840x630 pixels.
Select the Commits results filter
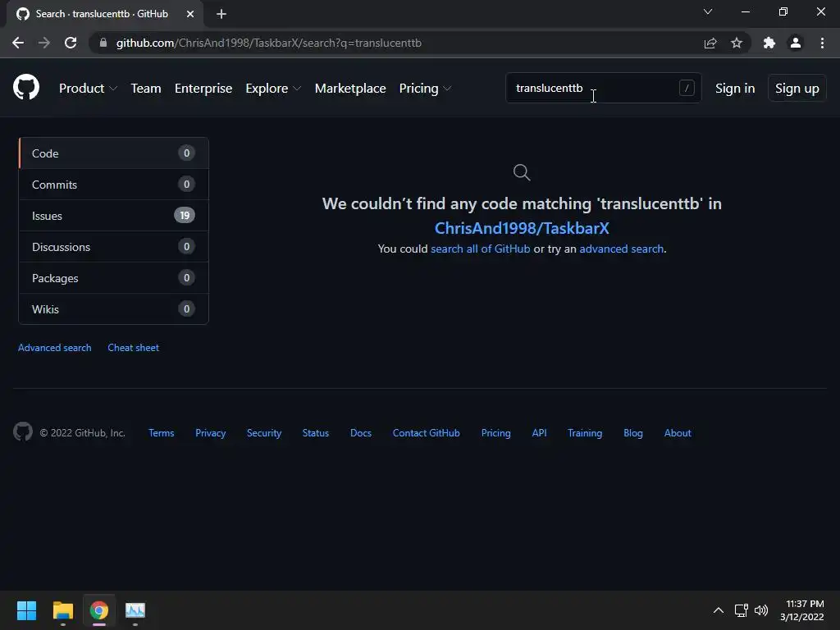(113, 185)
